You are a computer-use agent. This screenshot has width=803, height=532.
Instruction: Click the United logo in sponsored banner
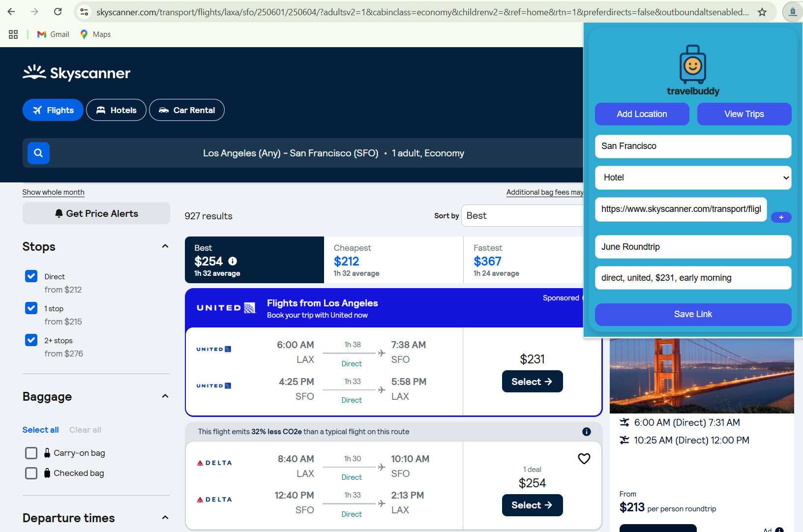[226, 308]
